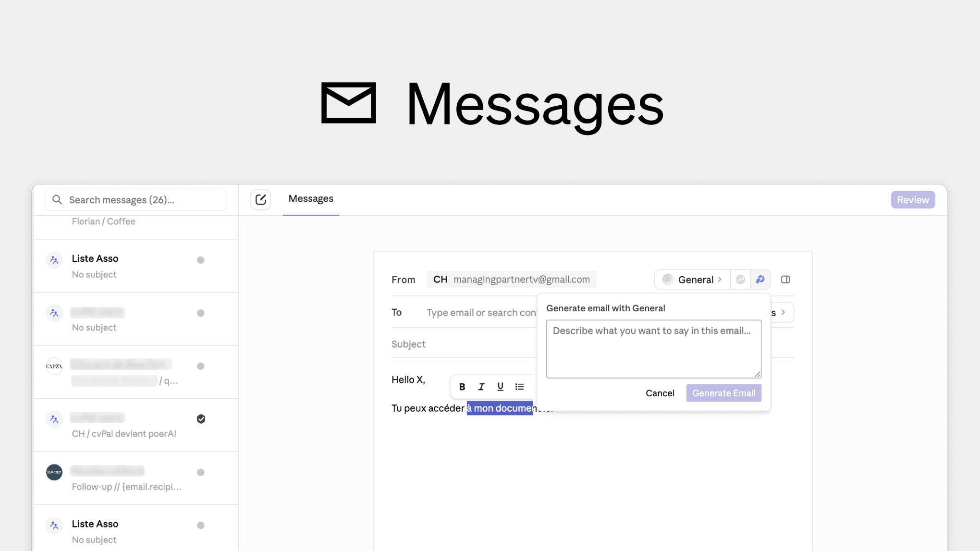Switch to the Messages tab
This screenshot has width=980, height=551.
tap(310, 198)
